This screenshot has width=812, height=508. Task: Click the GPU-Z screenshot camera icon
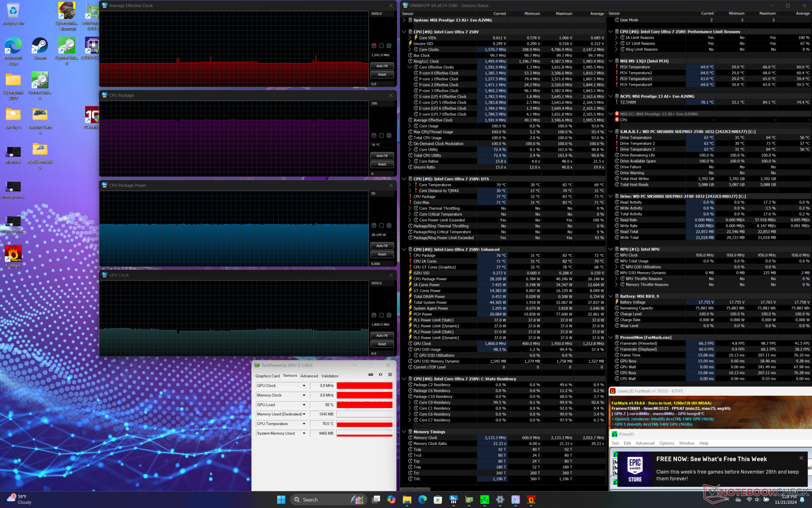[x=371, y=375]
